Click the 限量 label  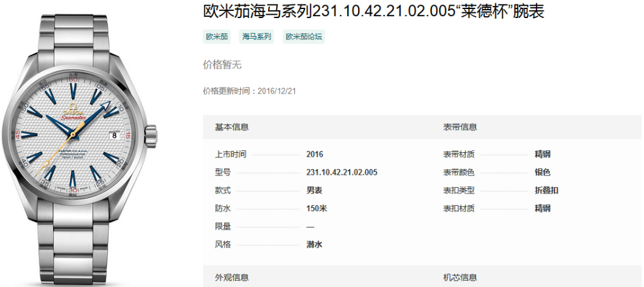click(223, 226)
